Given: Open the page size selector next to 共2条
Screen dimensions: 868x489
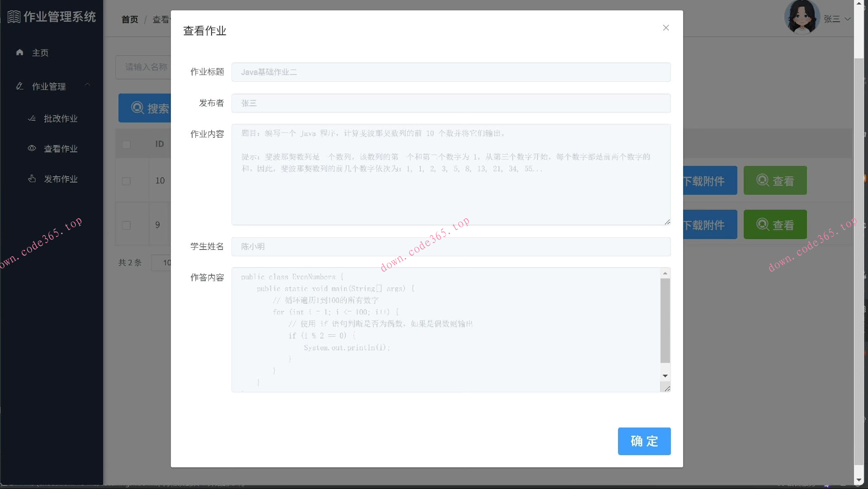Looking at the screenshot, I should [x=161, y=263].
